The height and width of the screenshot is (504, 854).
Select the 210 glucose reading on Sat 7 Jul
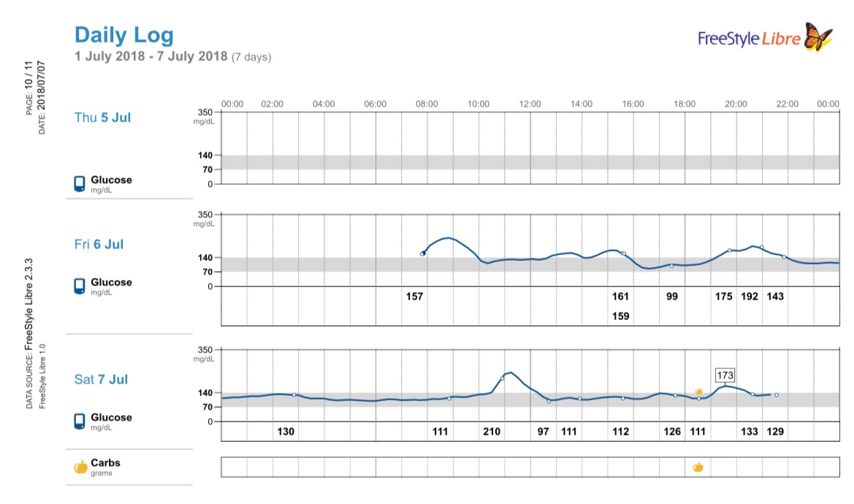(492, 432)
